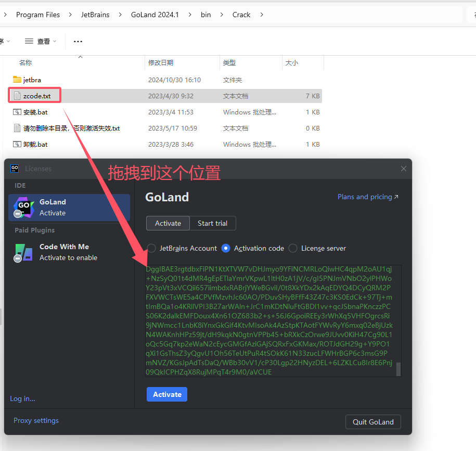Go to the GoLand 2024.1 breadcrumb
This screenshot has height=451, width=476.
pyautogui.click(x=155, y=15)
